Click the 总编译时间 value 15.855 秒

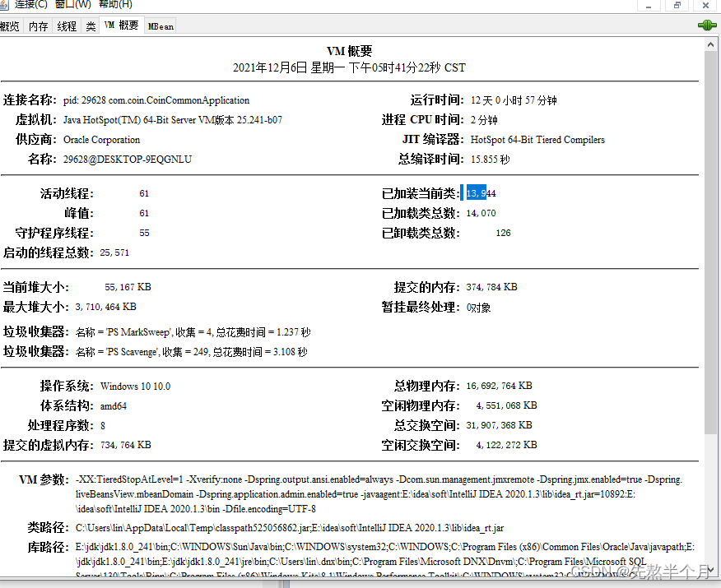491,160
